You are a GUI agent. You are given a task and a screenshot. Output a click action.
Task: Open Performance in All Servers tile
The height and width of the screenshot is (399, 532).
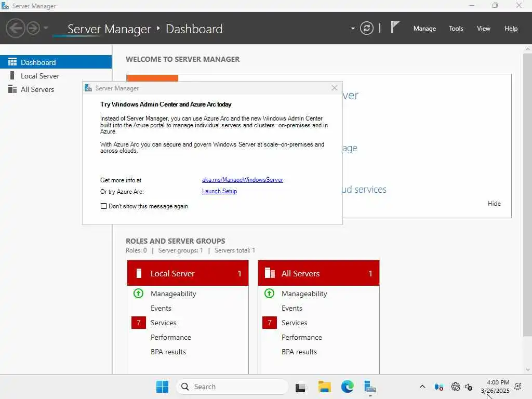(302, 337)
